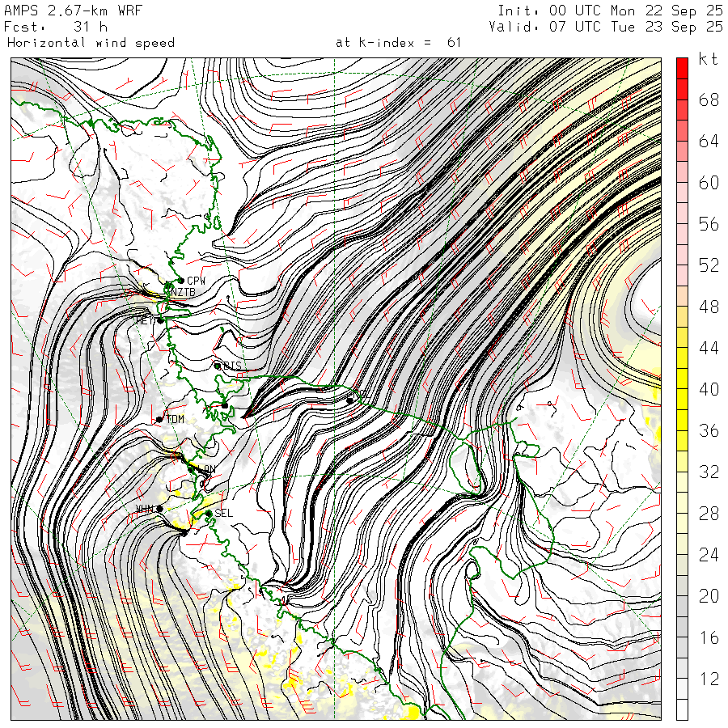
Task: Select the TOM station label text
Action: tap(175, 419)
